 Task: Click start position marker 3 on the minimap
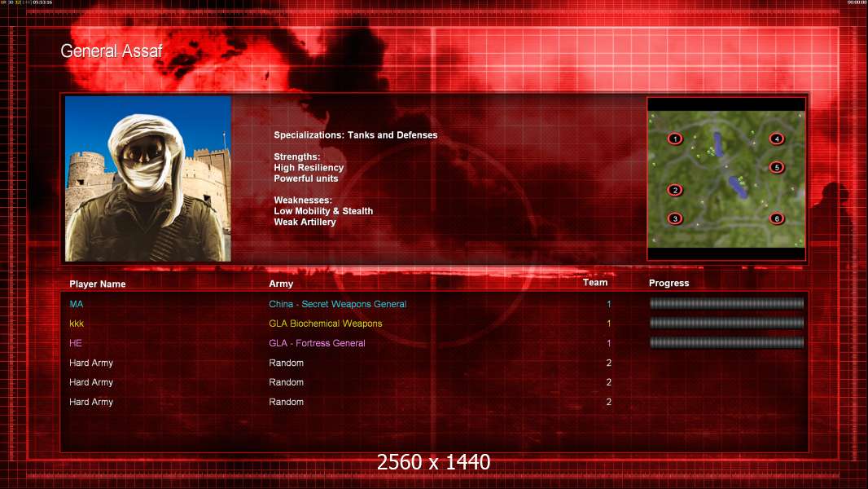pos(675,218)
